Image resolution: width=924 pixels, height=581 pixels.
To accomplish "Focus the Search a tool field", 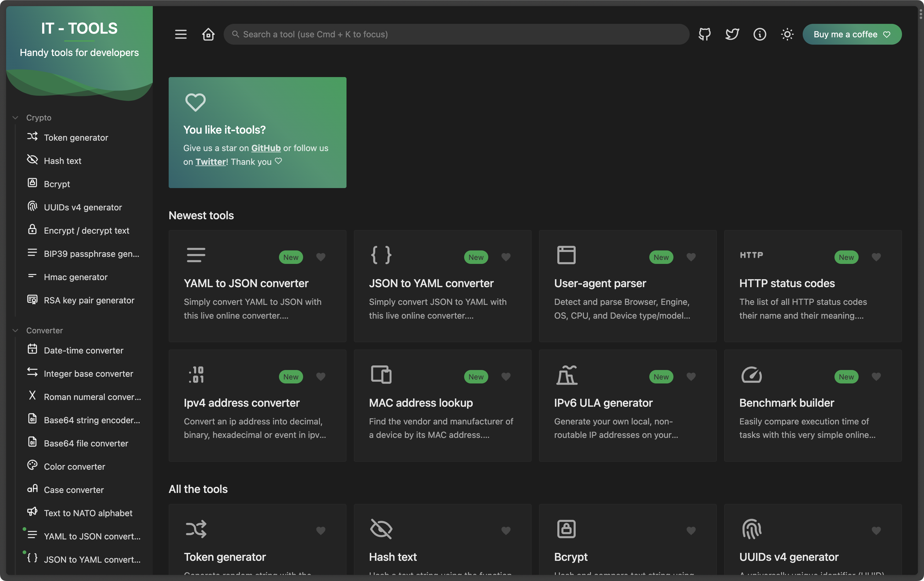I will click(457, 34).
